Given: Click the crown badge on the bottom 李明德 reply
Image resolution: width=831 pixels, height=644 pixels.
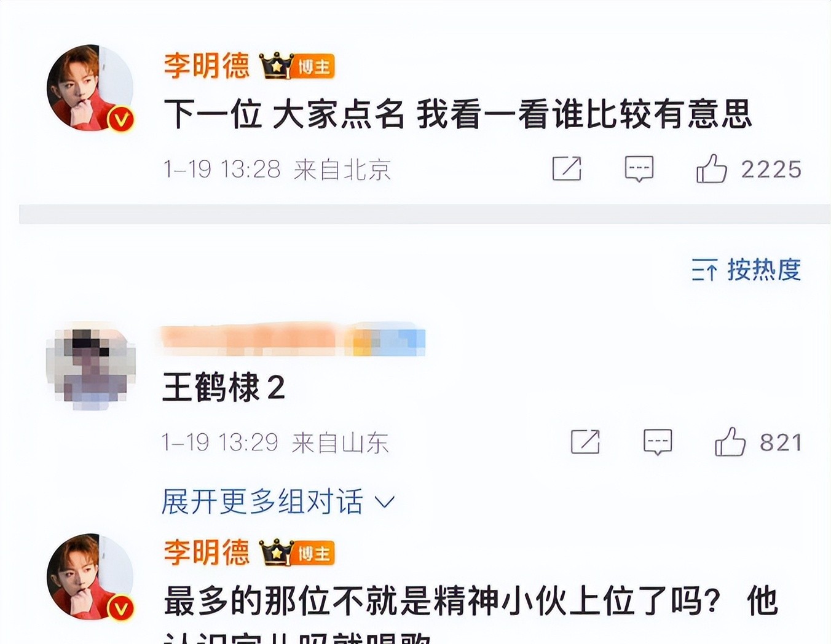Looking at the screenshot, I should click(277, 552).
